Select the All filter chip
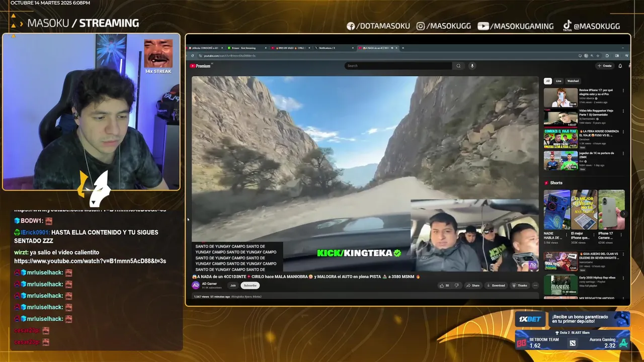This screenshot has width=644, height=362. pos(547,81)
